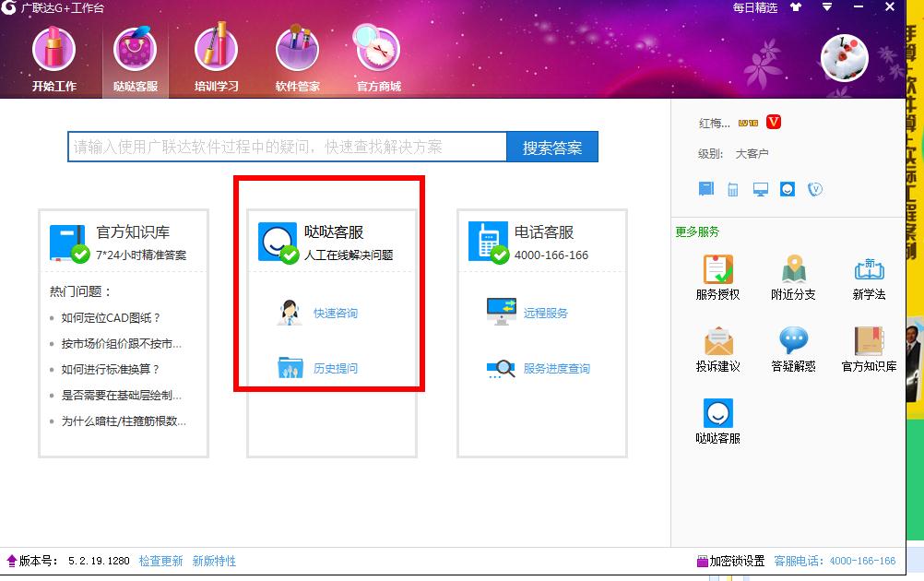Image resolution: width=924 pixels, height=581 pixels.
Task: Click the user name 红梅...
Action: 715,124
